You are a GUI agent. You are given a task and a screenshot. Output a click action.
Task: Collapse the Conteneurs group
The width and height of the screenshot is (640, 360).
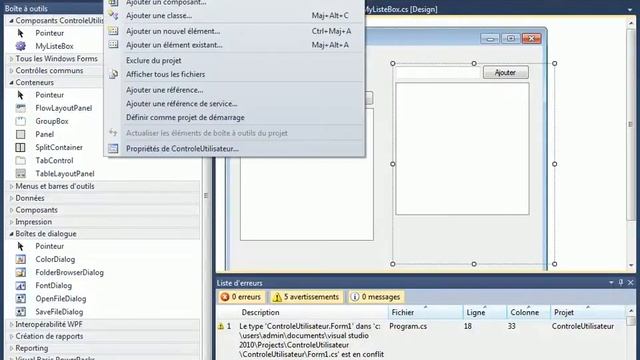click(11, 82)
